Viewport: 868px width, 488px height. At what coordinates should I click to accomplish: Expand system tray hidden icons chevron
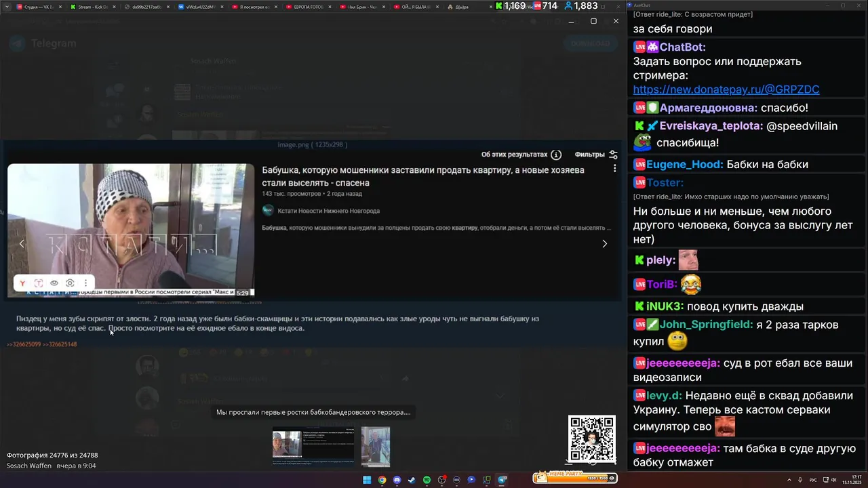pos(790,480)
